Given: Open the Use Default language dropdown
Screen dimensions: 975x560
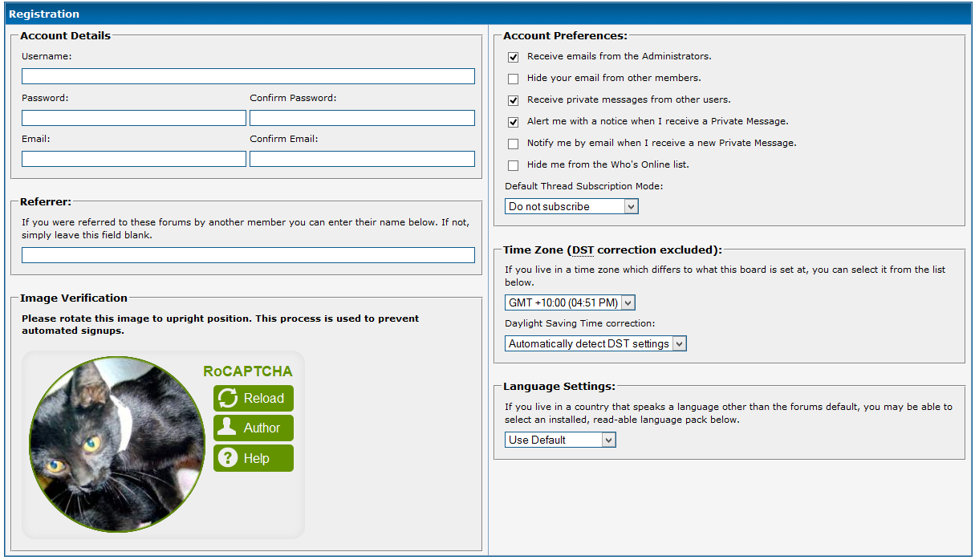Looking at the screenshot, I should pyautogui.click(x=560, y=440).
